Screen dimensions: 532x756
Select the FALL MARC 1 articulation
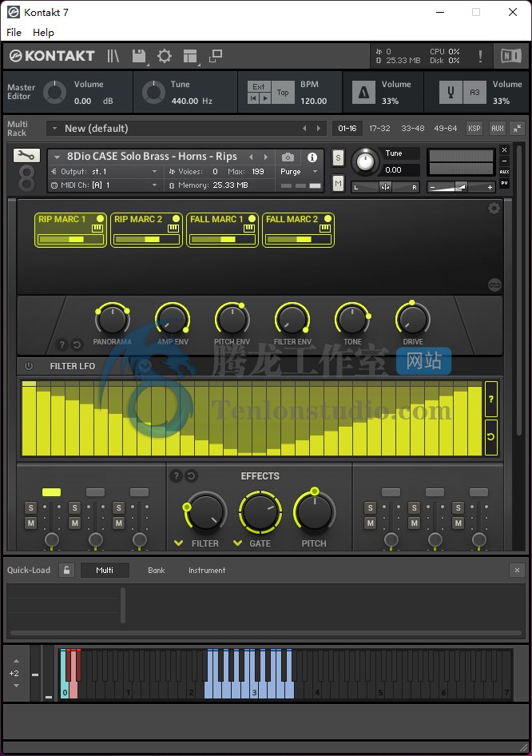pyautogui.click(x=222, y=230)
